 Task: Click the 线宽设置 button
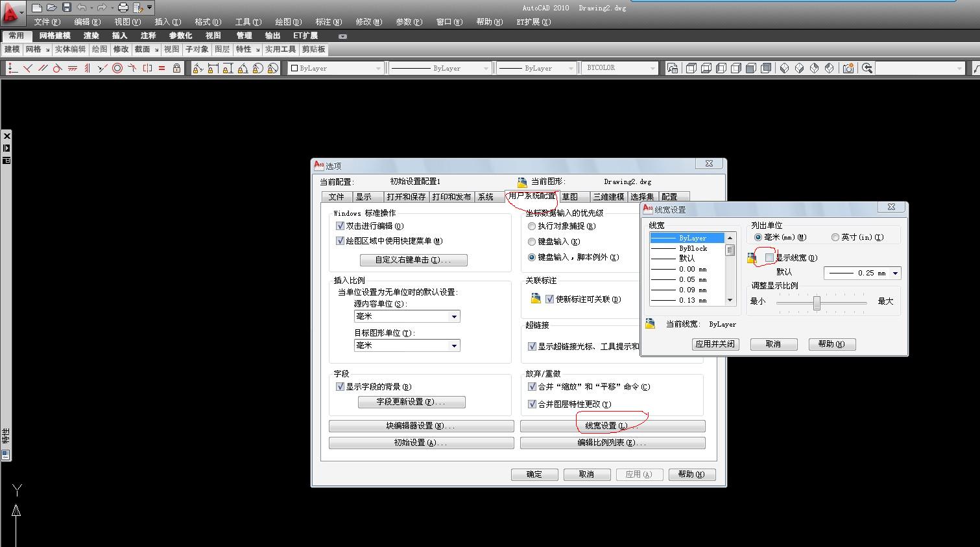[613, 426]
